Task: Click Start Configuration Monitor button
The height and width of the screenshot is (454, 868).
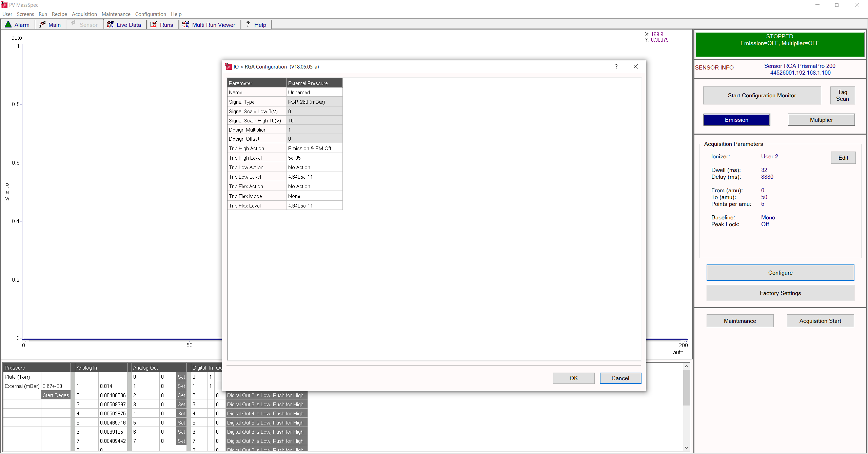Action: pos(762,96)
